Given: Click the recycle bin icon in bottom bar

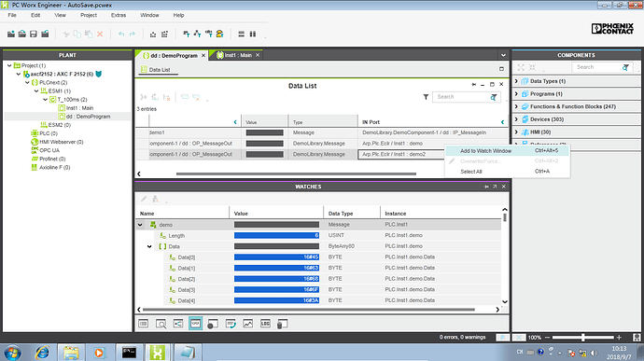Looking at the screenshot, I should click(x=282, y=324).
